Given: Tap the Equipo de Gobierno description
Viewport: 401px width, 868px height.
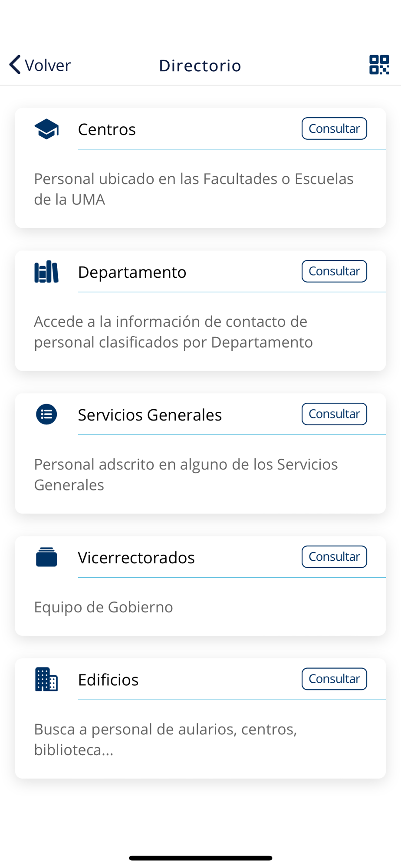Looking at the screenshot, I should (103, 607).
